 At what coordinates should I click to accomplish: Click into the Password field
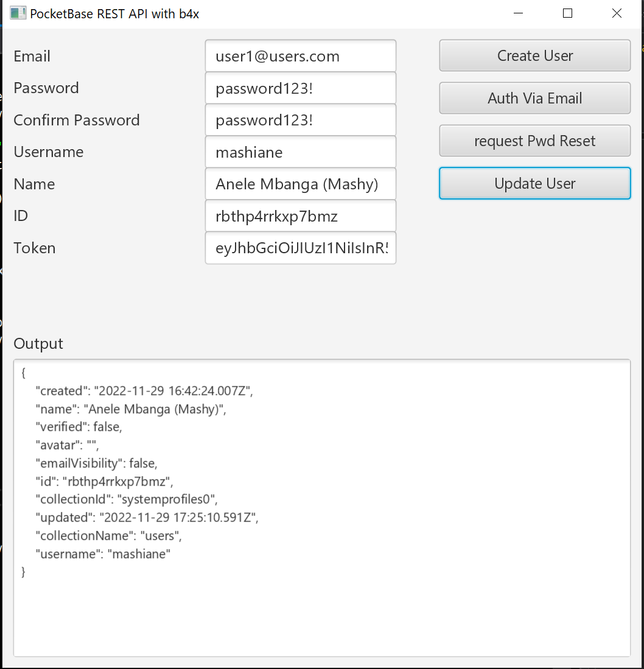pos(300,88)
